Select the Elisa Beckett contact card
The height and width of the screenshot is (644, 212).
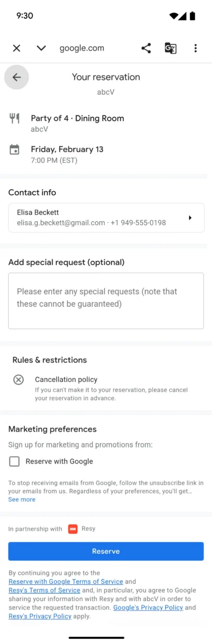[x=106, y=218]
